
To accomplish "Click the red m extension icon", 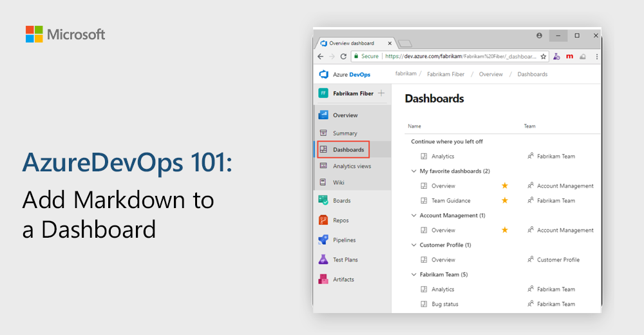I will pos(569,56).
